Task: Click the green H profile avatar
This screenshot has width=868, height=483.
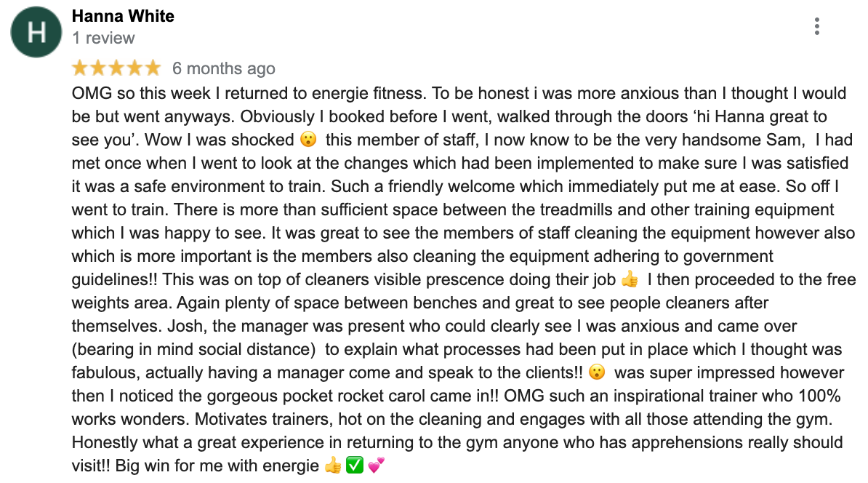Action: coord(36,32)
